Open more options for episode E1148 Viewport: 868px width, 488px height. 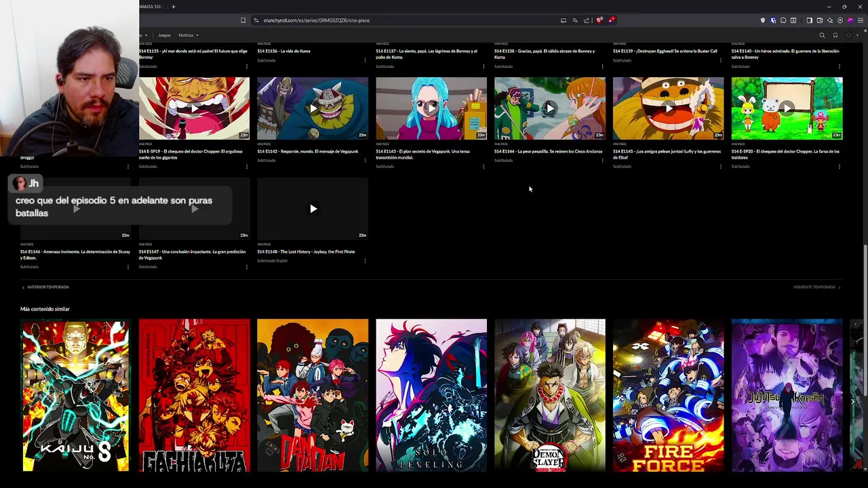(x=365, y=261)
